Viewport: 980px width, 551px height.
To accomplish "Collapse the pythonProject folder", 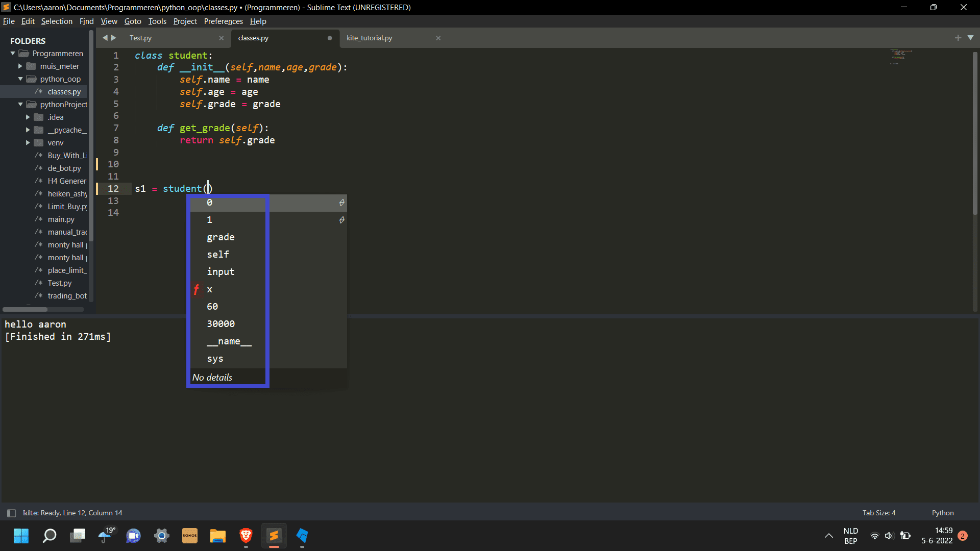I will (20, 105).
